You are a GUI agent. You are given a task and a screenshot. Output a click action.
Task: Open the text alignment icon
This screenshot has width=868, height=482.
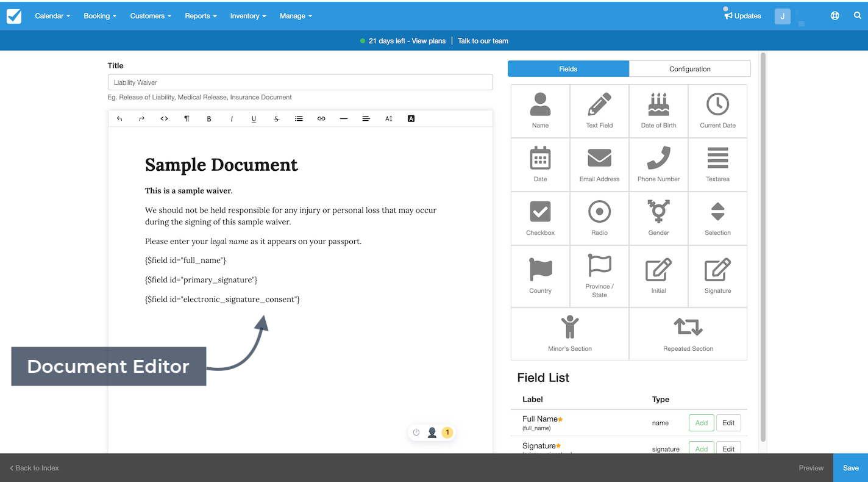(x=366, y=119)
